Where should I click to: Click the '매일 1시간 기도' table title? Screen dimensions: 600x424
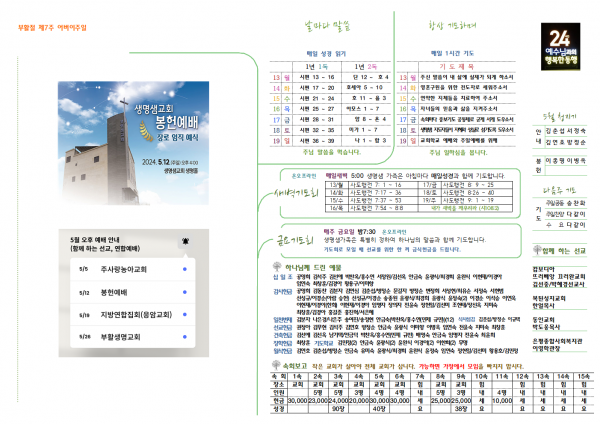[452, 53]
